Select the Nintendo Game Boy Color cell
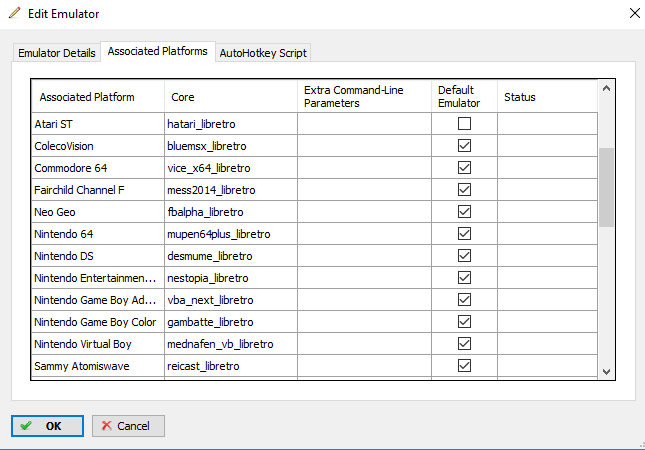 click(98, 322)
